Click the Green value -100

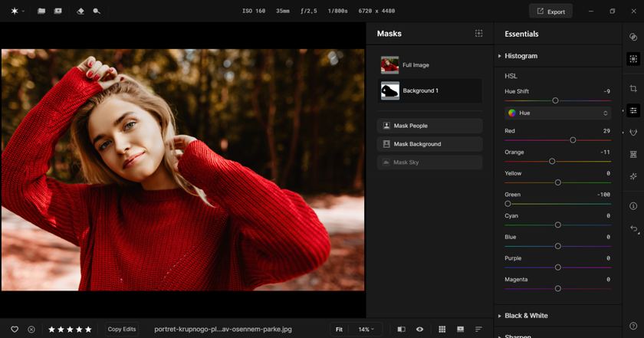click(603, 195)
